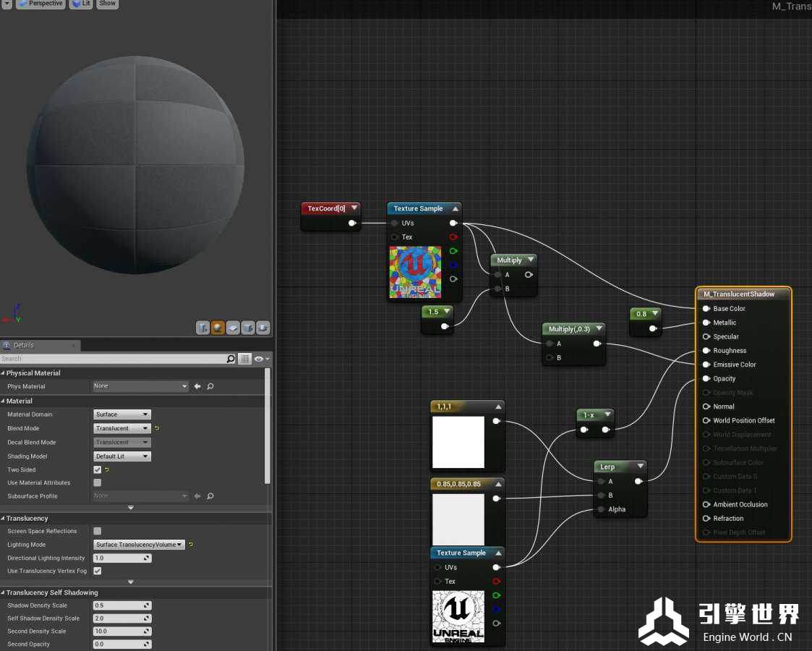Switch to the Details tab
This screenshot has width=812, height=651.
coord(24,345)
